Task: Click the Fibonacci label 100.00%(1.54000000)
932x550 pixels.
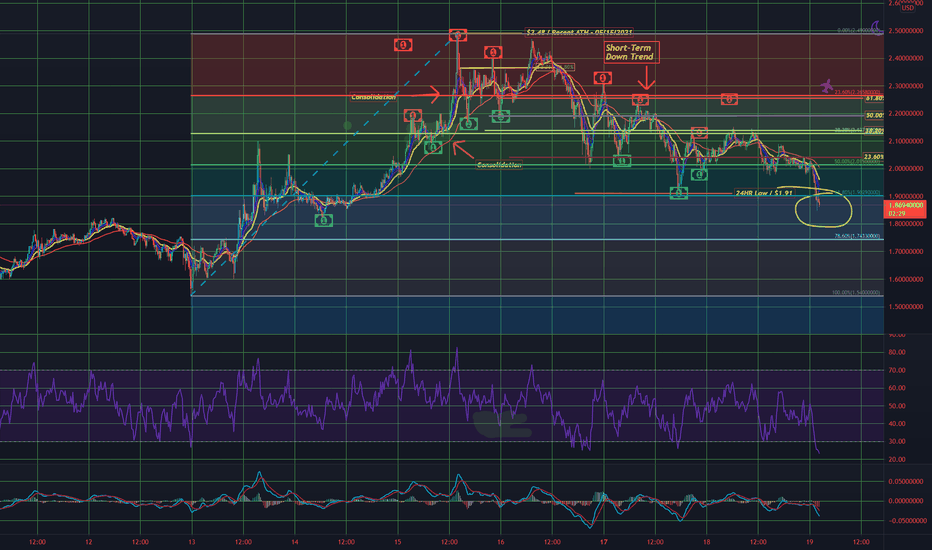Action: point(856,293)
